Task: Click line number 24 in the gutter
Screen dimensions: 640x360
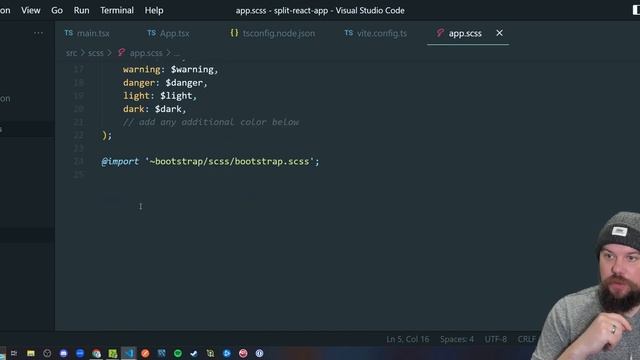Action: (78, 161)
